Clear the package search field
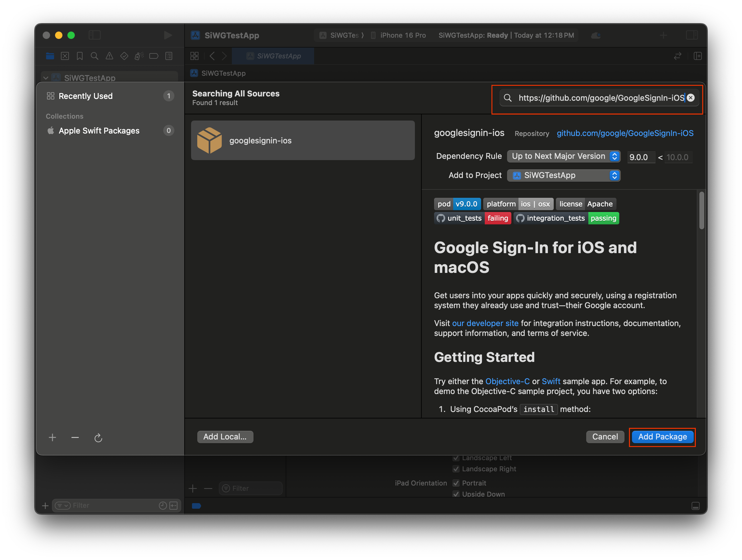The height and width of the screenshot is (560, 742). tap(691, 98)
